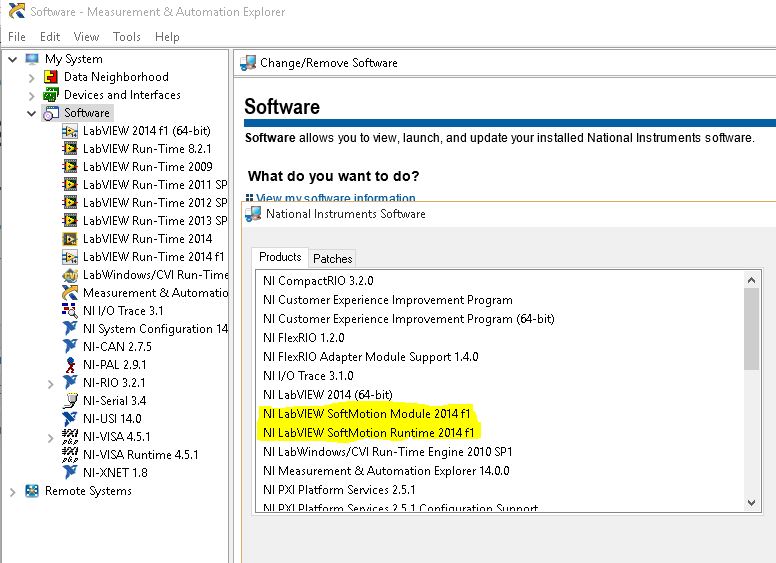Click the NI-PAL 2.9.1 icon
The height and width of the screenshot is (563, 776).
pos(71,365)
